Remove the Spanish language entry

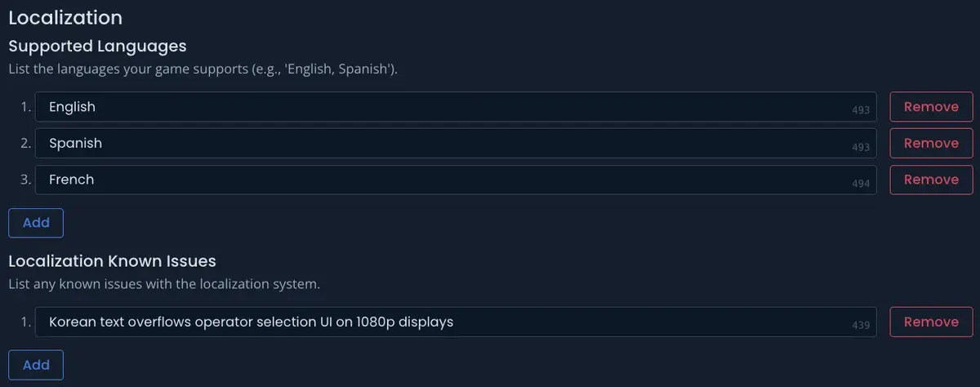[931, 143]
